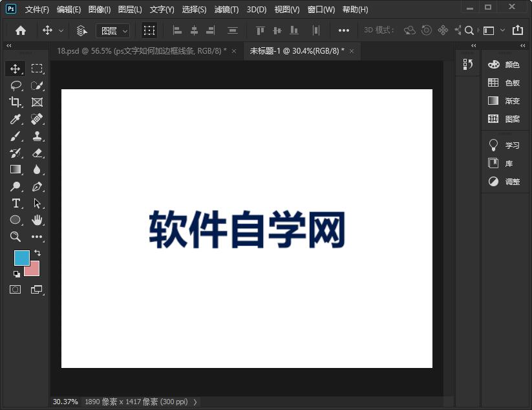The width and height of the screenshot is (532, 410).
Task: Swap foreground and background colors
Action: click(37, 253)
